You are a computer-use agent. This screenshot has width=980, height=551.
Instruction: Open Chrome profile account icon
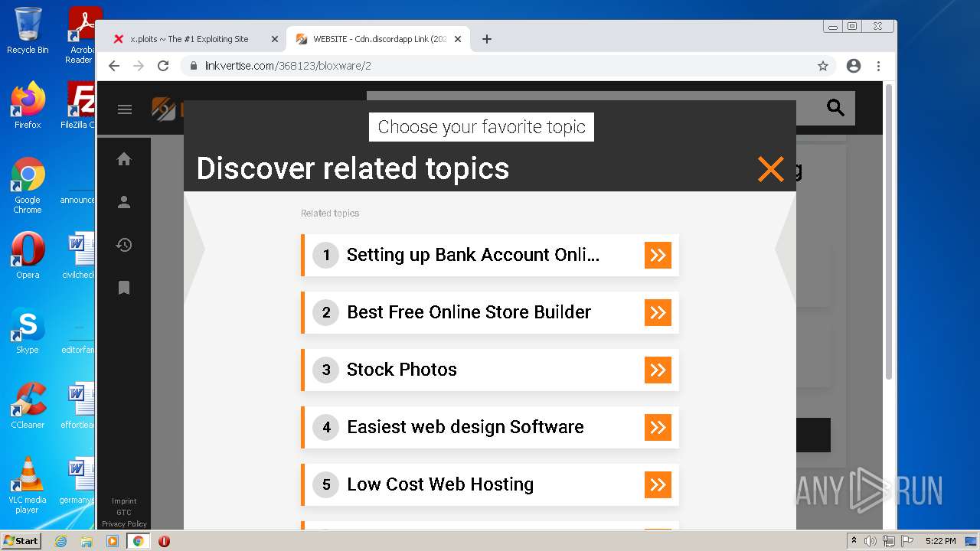coord(854,66)
